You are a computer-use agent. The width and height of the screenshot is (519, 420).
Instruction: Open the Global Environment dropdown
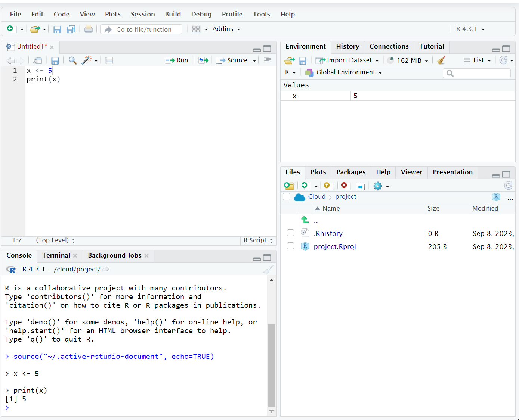coord(344,72)
